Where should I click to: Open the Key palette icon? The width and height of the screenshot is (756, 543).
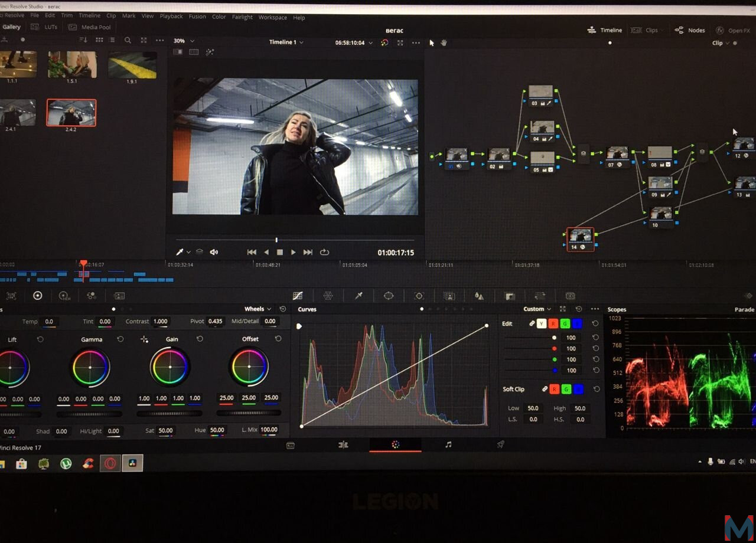click(510, 296)
